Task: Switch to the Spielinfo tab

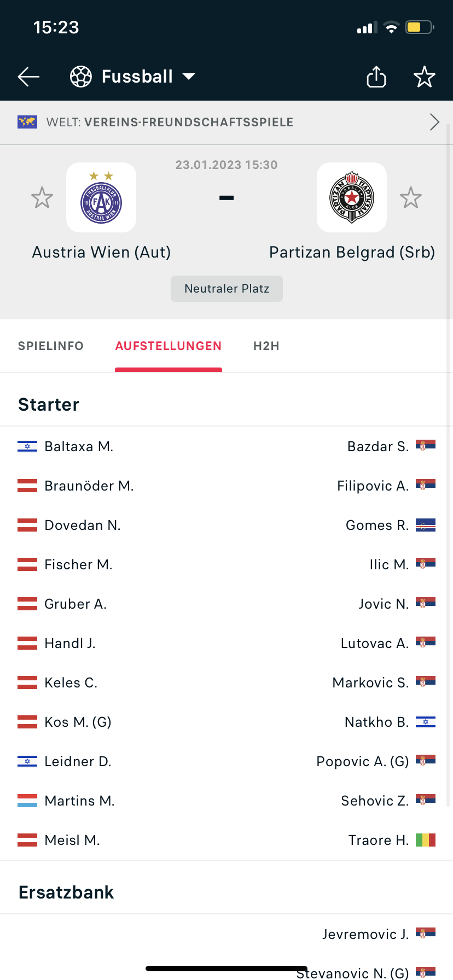Action: (x=51, y=346)
